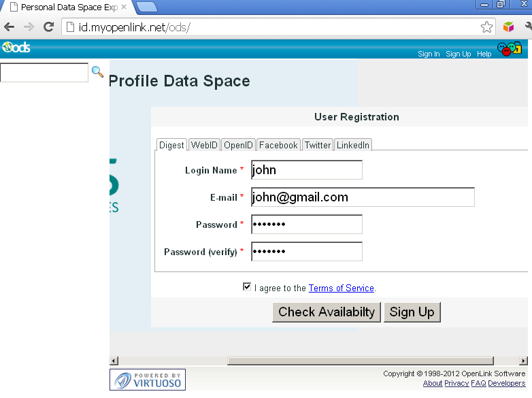The height and width of the screenshot is (398, 532).
Task: Click the Sign In header link
Action: 429,54
